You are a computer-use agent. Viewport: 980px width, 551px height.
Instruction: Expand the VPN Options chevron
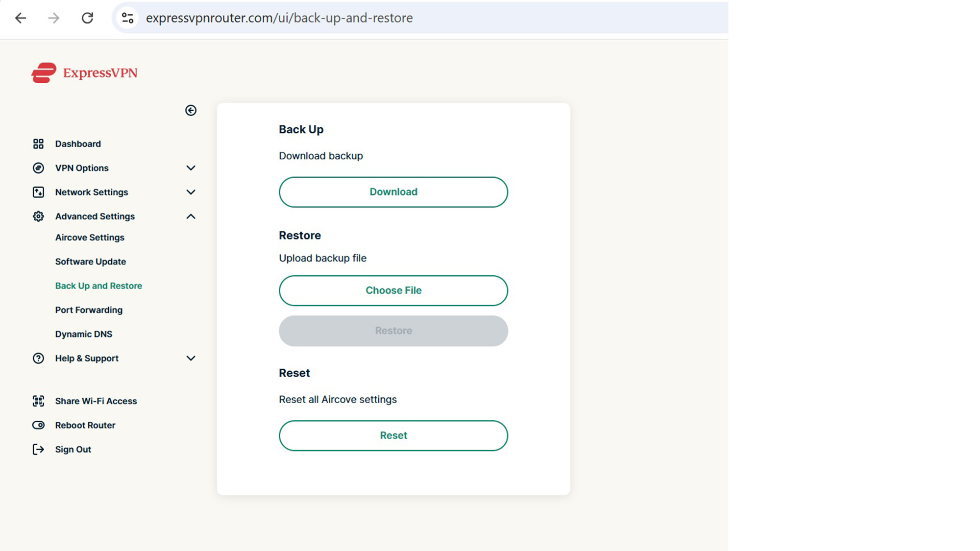[x=191, y=168]
